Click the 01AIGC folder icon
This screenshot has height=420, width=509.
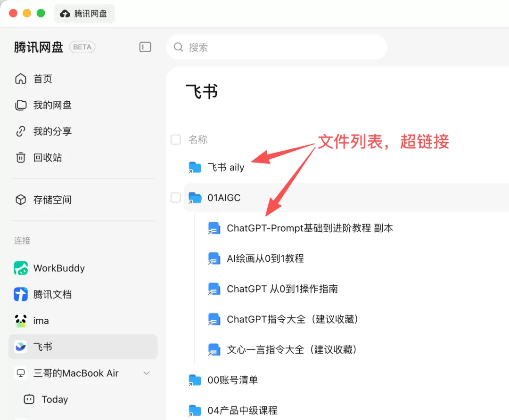click(x=195, y=197)
